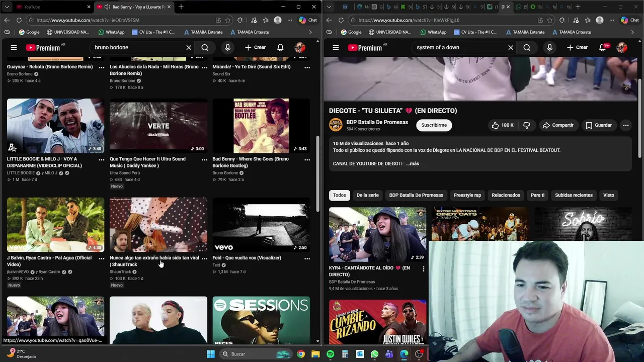Start voice search in right YouTube window
Screen dimensions: 644x362
tap(549, 47)
